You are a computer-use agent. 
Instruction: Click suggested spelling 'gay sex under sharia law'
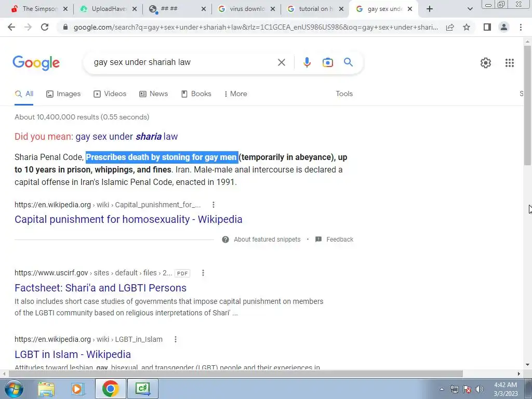[127, 137]
